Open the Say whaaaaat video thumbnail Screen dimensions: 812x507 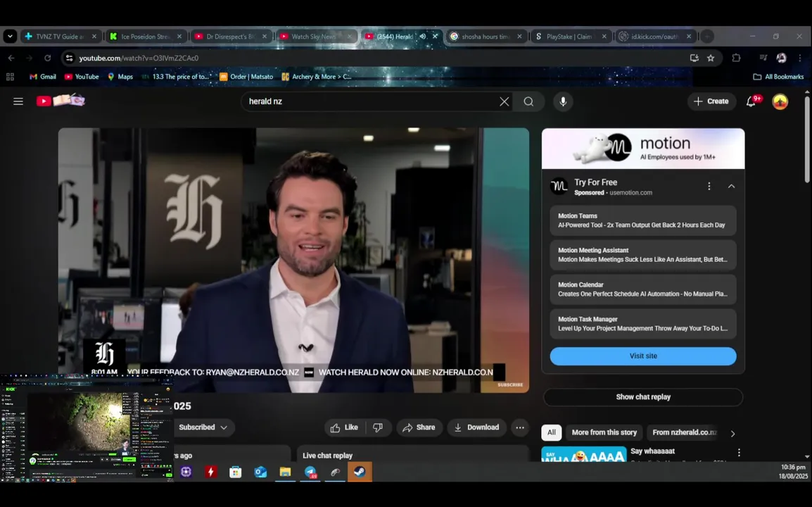click(x=583, y=454)
